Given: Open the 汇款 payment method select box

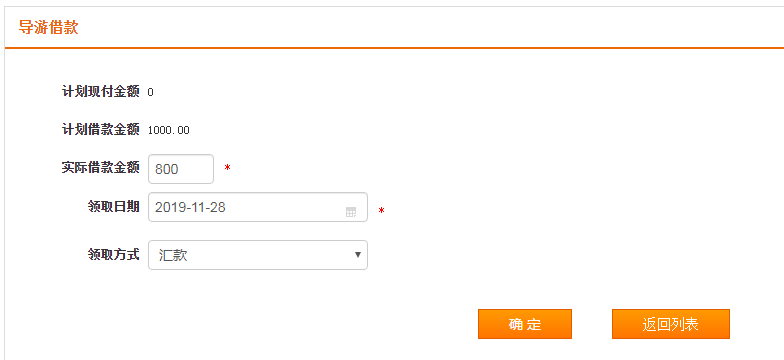Looking at the screenshot, I should 258,255.
